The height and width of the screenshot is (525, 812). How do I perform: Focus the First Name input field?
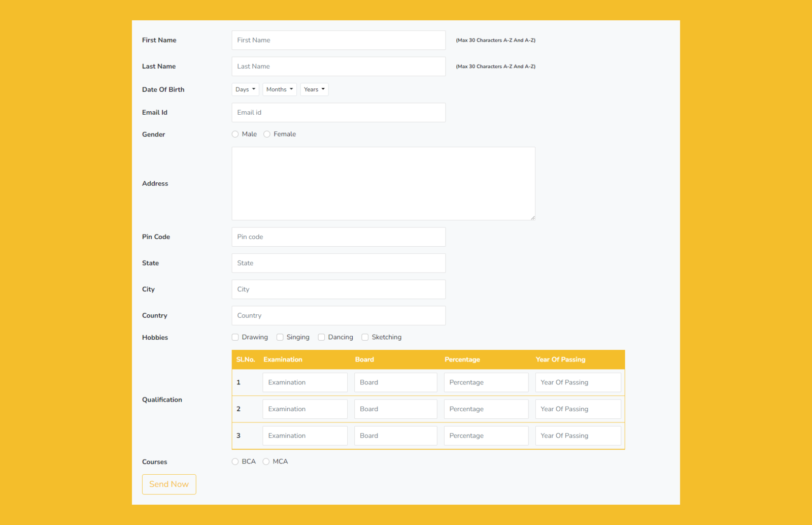(339, 40)
